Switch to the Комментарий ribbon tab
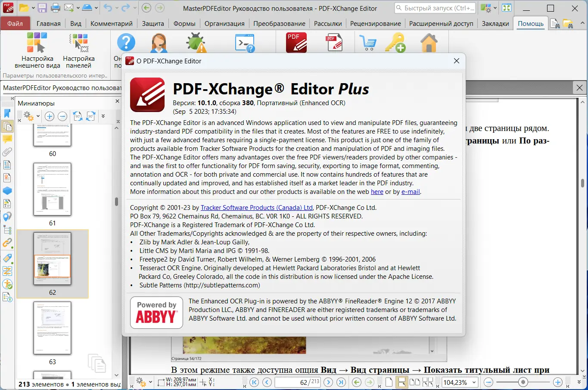This screenshot has height=390, width=588. pos(112,23)
